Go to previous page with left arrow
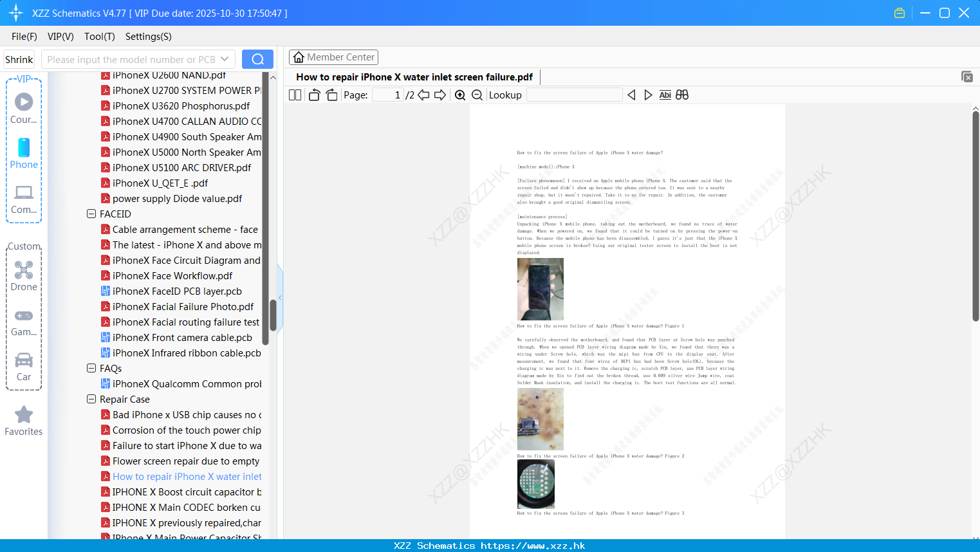Viewport: 980px width, 552px height. (x=423, y=95)
